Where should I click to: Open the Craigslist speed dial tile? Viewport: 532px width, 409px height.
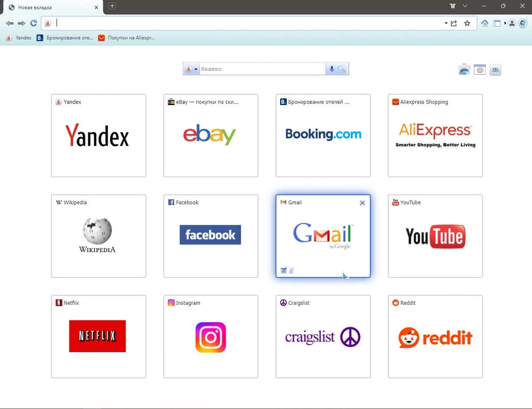point(323,336)
